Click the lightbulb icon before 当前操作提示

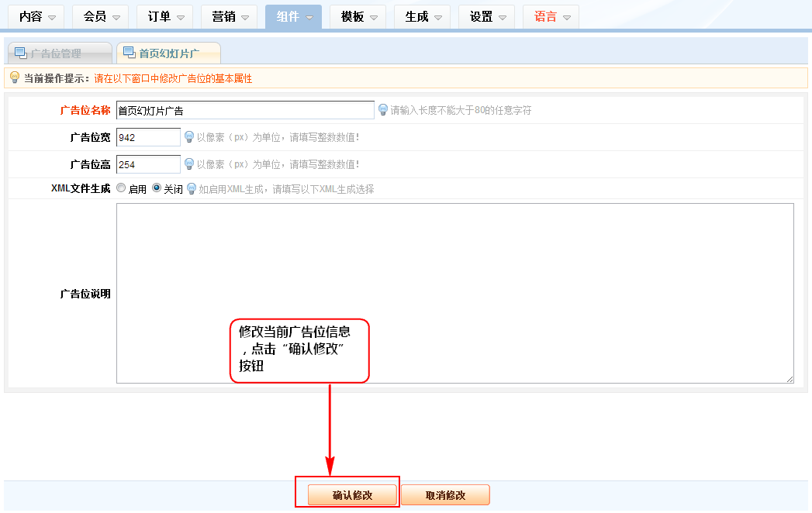14,77
